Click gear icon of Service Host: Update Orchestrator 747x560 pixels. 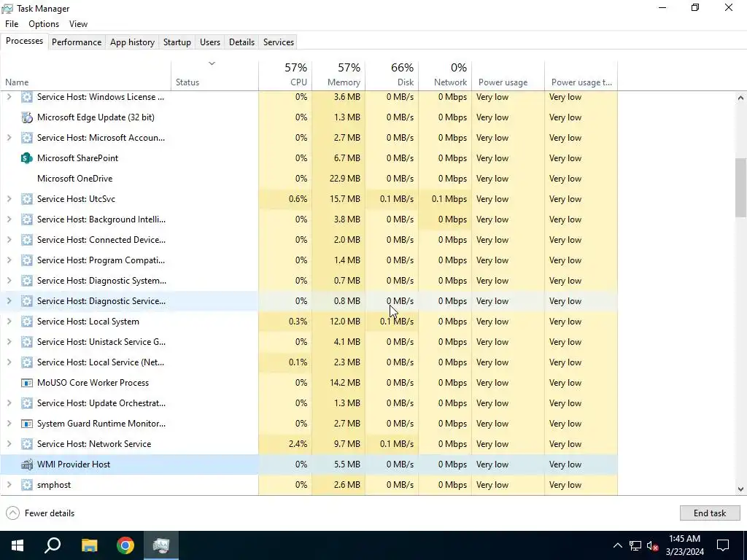[x=27, y=403]
